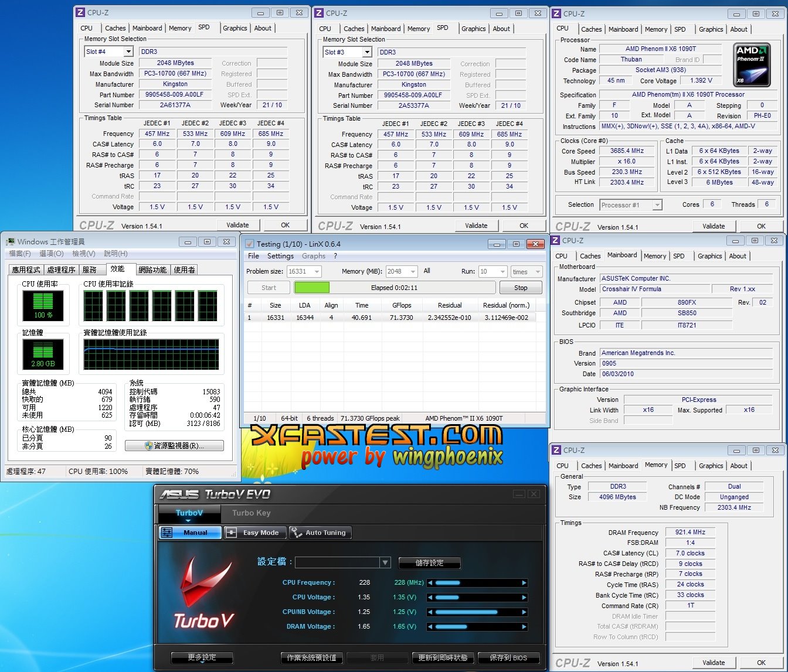This screenshot has width=788, height=672.
Task: Select the Manual mode icon in TurboV EVO
Action: 167,533
